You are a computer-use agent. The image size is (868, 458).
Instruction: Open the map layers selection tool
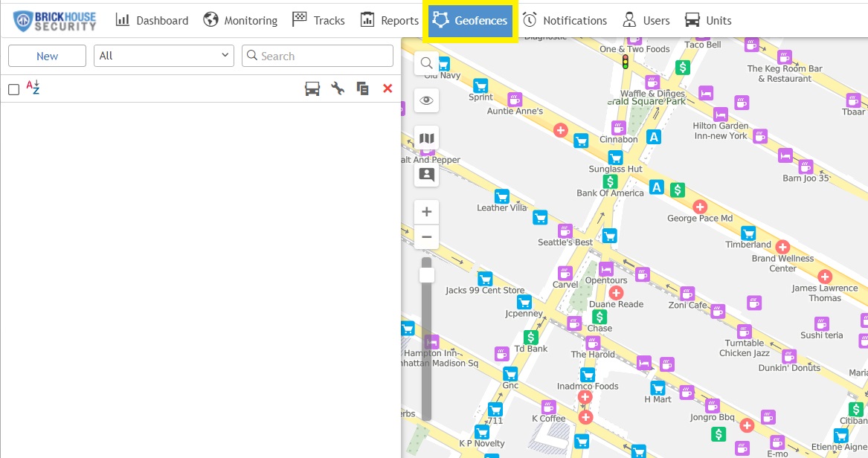click(426, 138)
